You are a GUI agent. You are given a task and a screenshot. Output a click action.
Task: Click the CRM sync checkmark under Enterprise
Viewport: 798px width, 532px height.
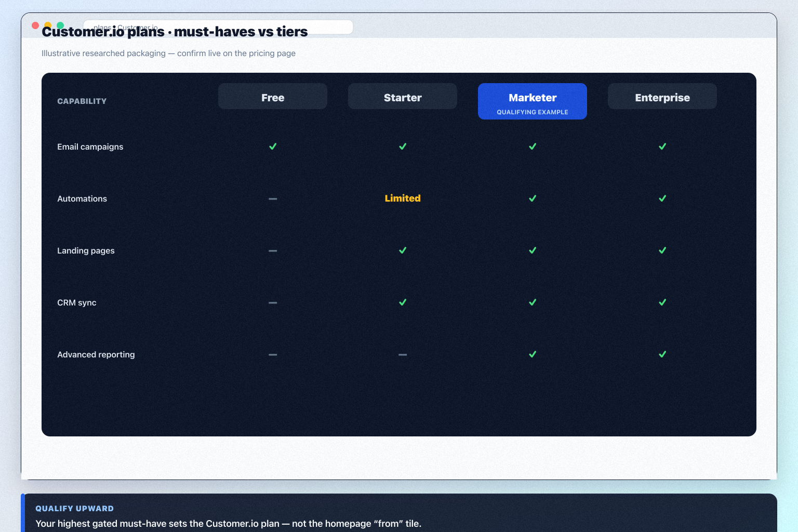(662, 302)
